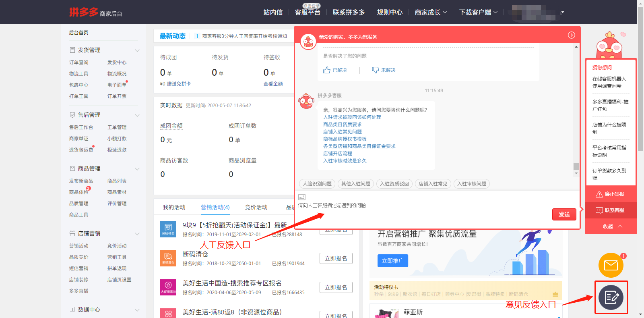The width and height of the screenshot is (644, 318).
Task: Open 站内信 in top navigation
Action: [273, 12]
